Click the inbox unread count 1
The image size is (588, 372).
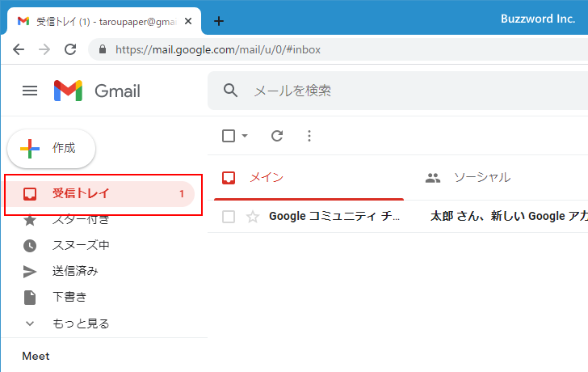click(182, 194)
